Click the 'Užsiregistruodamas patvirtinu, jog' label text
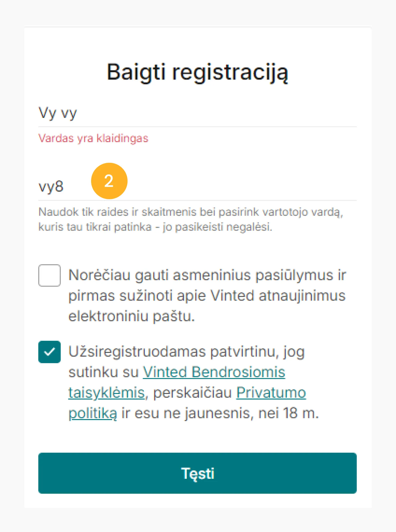This screenshot has height=532, width=396. (186, 352)
